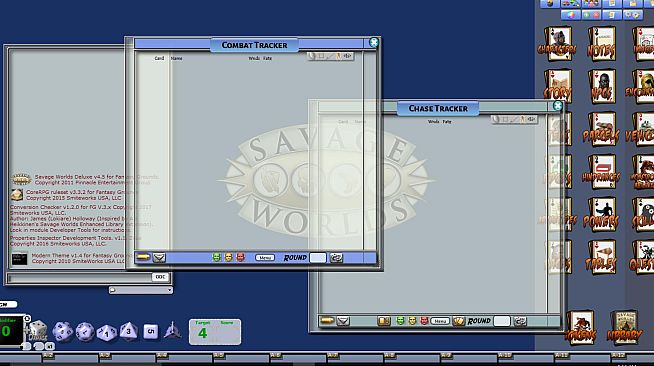654x366 pixels.
Task: Pick the spiked caltrop-shaped die
Action: [x=172, y=331]
